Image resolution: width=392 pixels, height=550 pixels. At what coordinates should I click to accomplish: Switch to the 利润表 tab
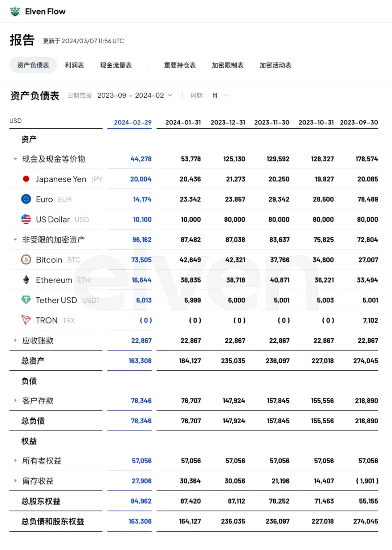[x=74, y=65]
